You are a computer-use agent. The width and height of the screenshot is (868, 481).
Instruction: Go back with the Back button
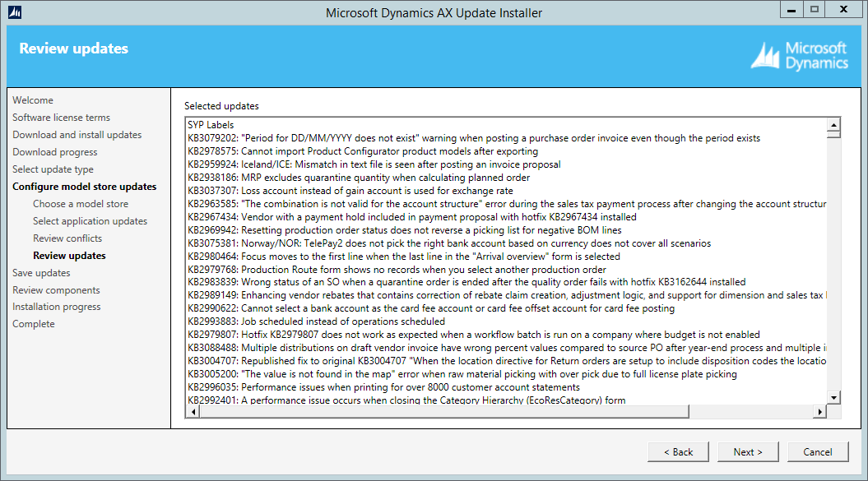[x=678, y=451]
